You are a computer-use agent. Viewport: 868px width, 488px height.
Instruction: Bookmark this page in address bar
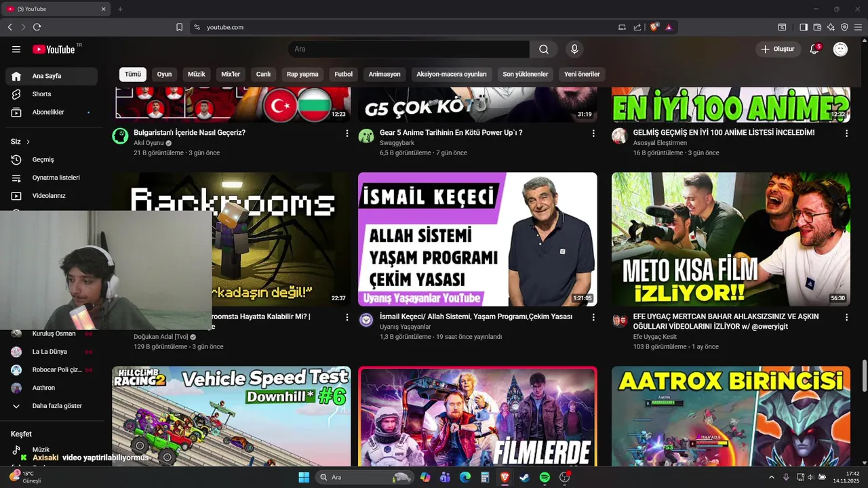pyautogui.click(x=179, y=27)
